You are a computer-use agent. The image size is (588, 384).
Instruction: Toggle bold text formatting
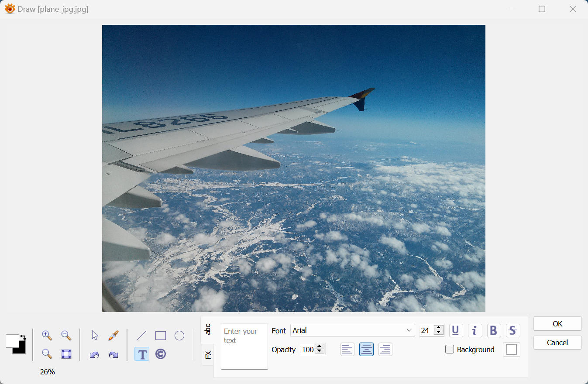click(494, 330)
